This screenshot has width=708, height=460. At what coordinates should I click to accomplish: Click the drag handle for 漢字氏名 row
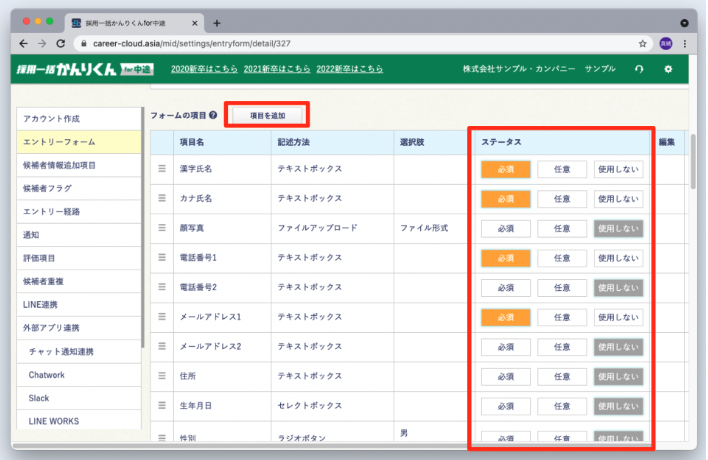[x=162, y=168]
